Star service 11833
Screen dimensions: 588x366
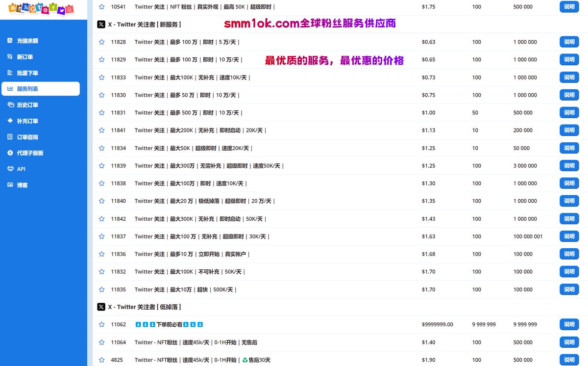click(x=101, y=78)
